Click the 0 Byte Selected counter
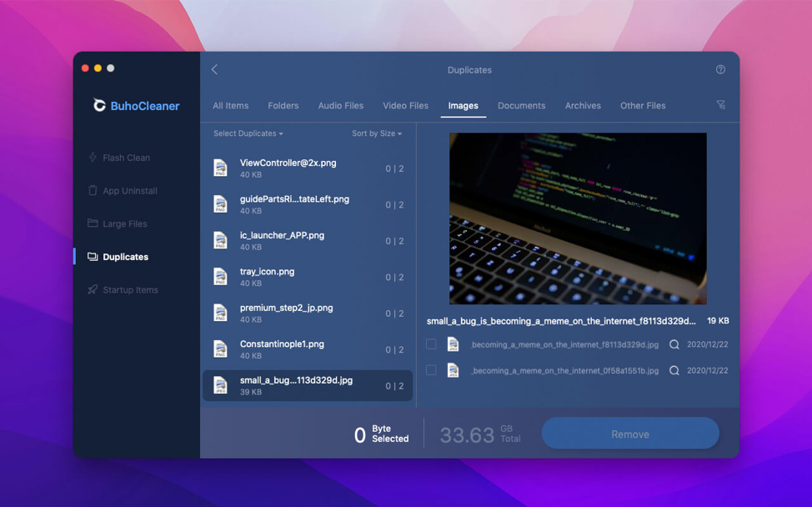Screen dimensions: 812x507 point(381,434)
